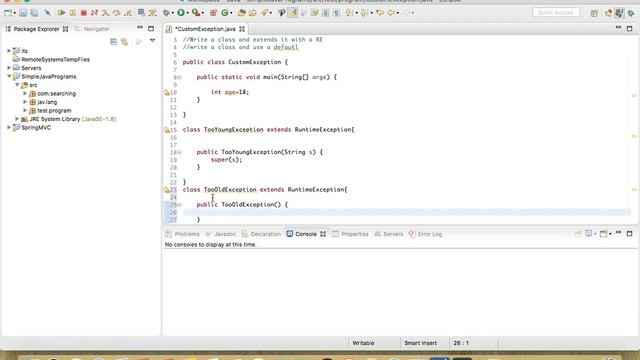
Task: Collapse the src folder
Action: (17, 85)
